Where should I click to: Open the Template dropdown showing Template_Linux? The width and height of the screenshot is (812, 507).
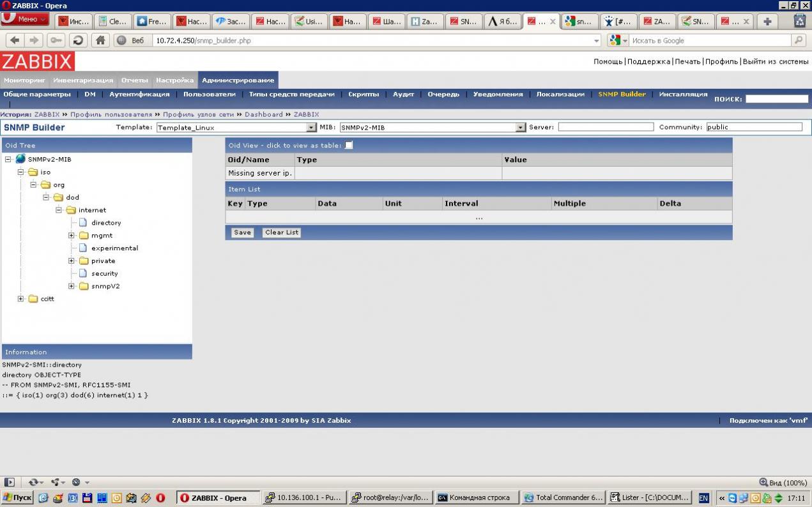(236, 127)
